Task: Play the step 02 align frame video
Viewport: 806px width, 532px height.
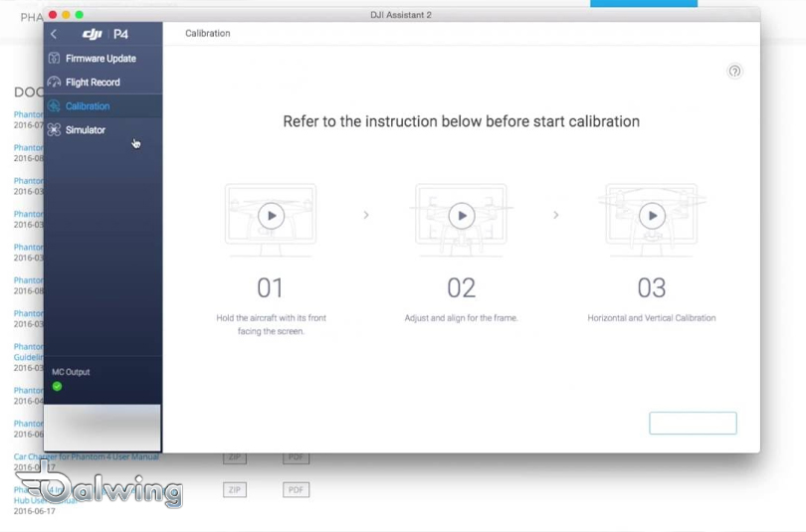Action: point(461,215)
